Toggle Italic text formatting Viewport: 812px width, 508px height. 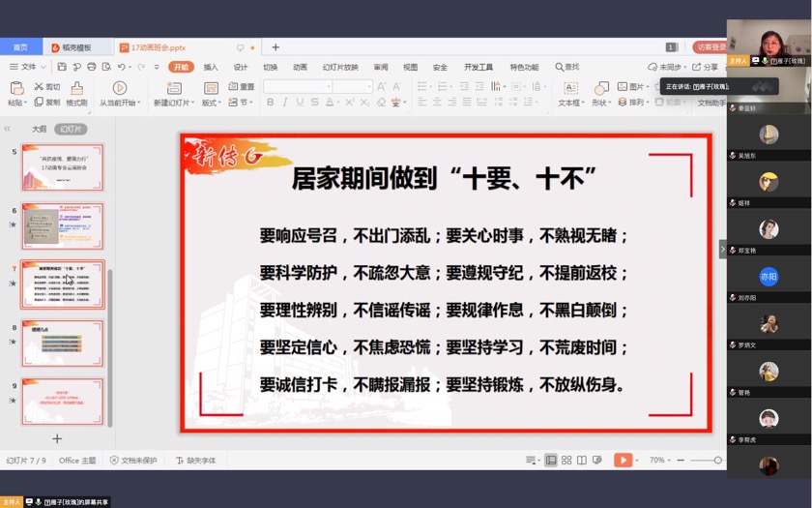coord(285,103)
